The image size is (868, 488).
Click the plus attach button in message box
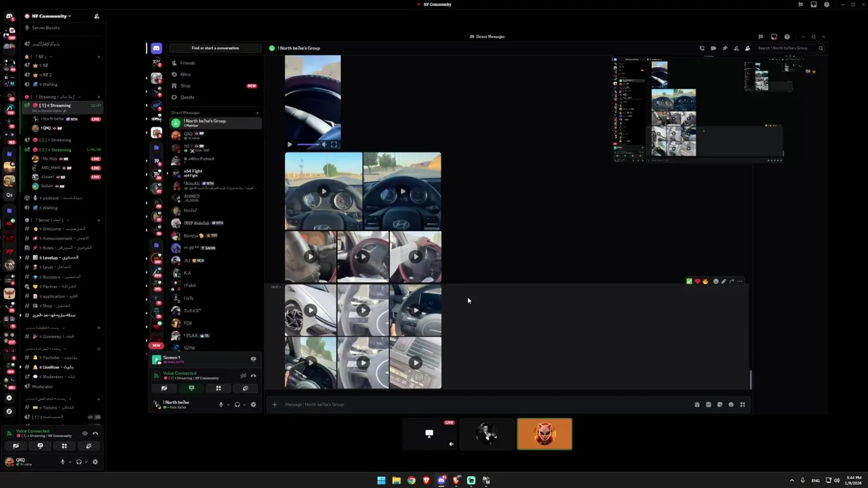tap(275, 405)
